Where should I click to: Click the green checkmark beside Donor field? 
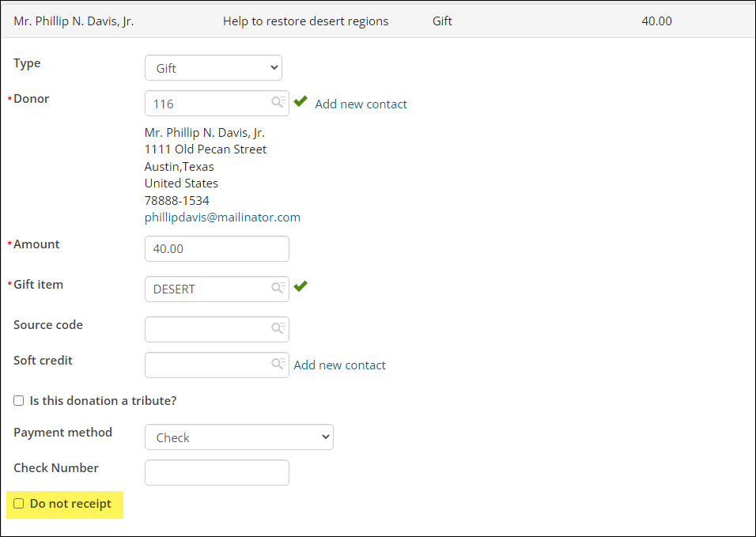301,100
